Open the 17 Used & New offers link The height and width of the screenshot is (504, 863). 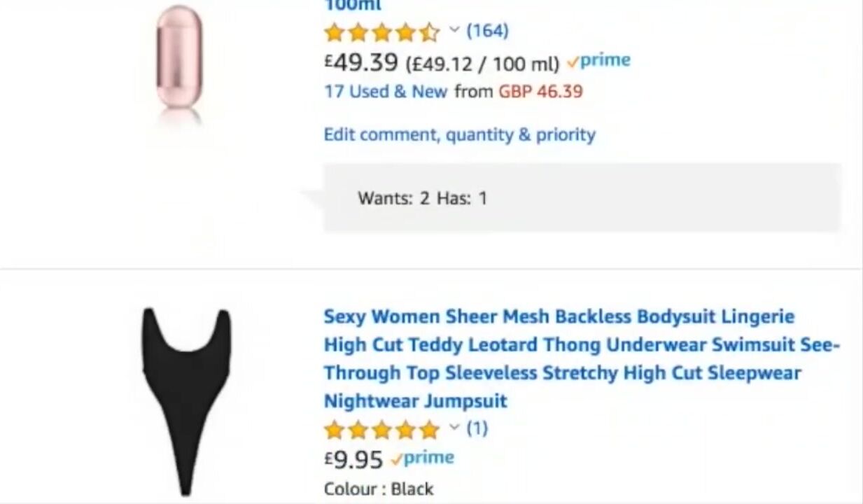385,92
